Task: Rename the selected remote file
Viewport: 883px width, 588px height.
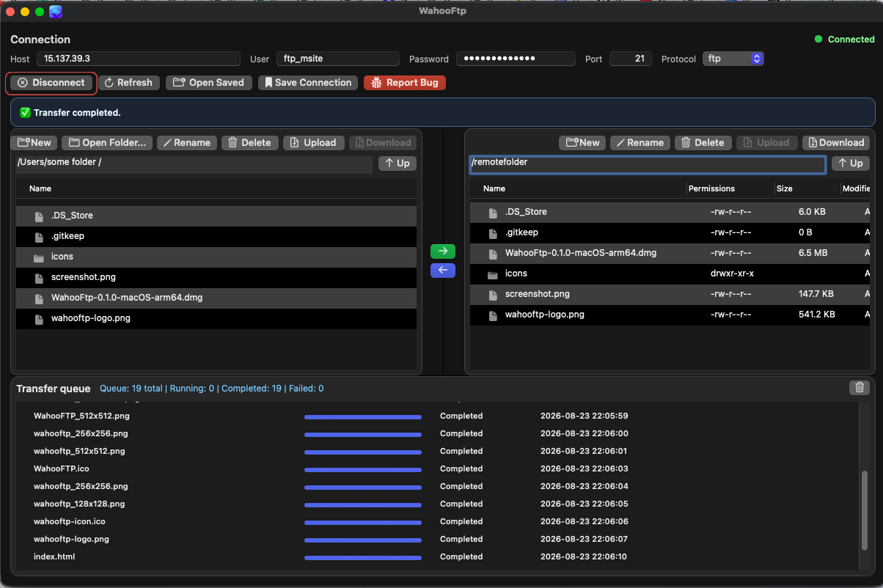Action: (640, 143)
